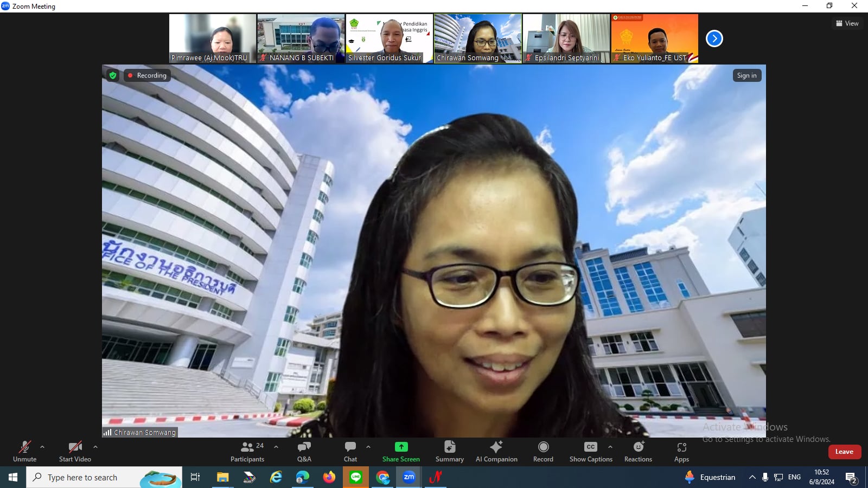The height and width of the screenshot is (488, 868).
Task: Click the green encryption shield icon
Action: 113,75
